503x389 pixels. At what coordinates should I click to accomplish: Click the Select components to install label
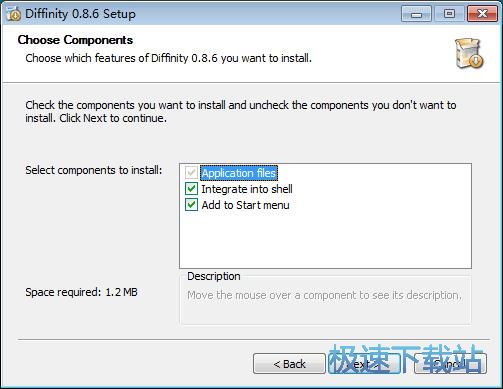94,170
